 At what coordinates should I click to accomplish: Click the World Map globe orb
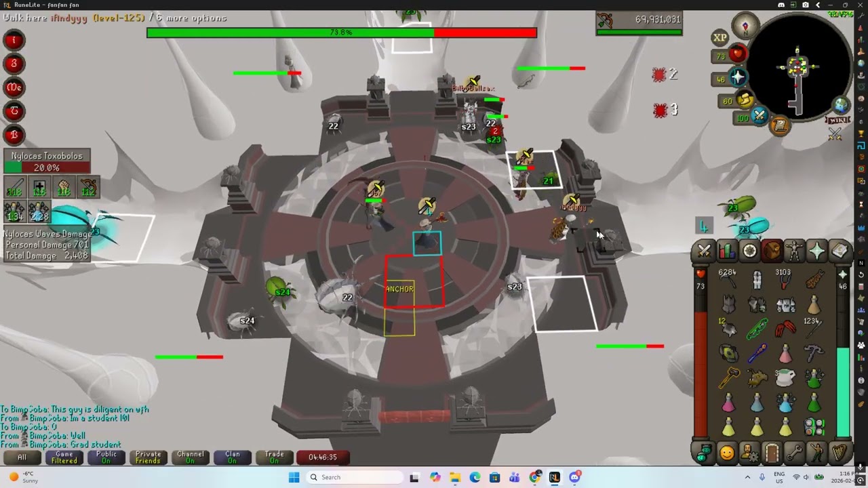(841, 105)
